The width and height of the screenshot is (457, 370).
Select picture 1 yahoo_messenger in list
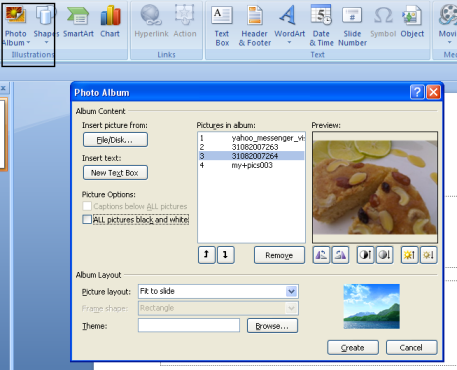[251, 138]
